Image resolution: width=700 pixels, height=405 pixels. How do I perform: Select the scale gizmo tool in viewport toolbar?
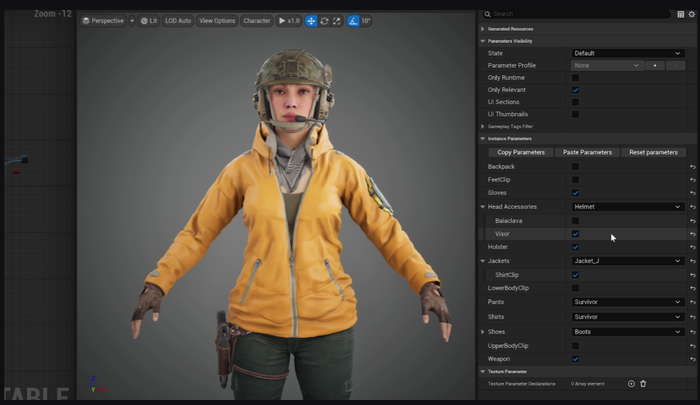(336, 20)
